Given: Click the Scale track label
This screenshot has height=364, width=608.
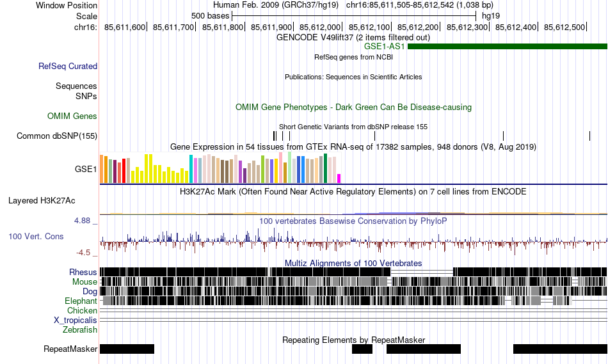Looking at the screenshot, I should 86,16.
